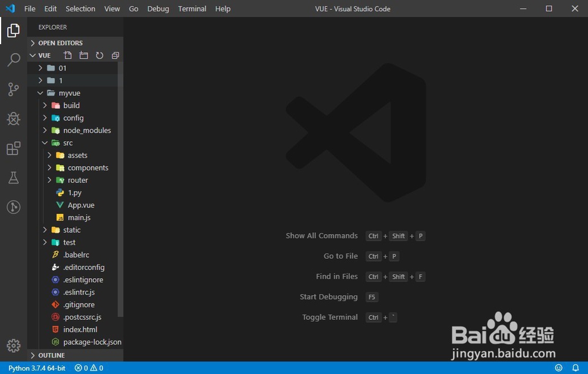Expand the test folder
The height and width of the screenshot is (374, 588).
tap(72, 242)
